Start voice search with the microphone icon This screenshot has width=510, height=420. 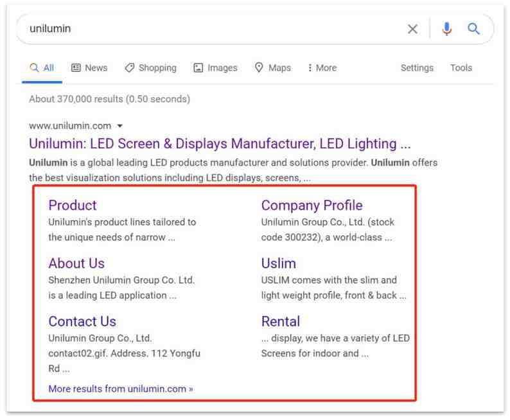(x=446, y=29)
